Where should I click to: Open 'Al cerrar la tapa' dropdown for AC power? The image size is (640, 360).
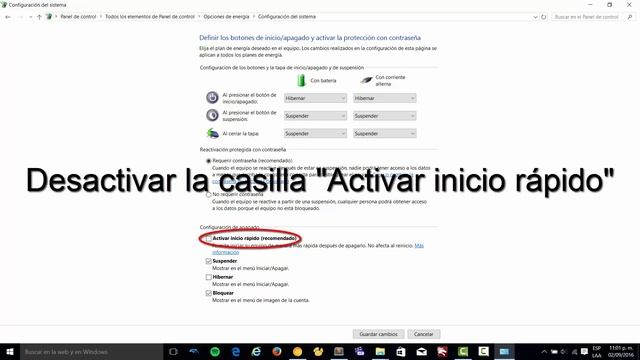click(x=384, y=133)
